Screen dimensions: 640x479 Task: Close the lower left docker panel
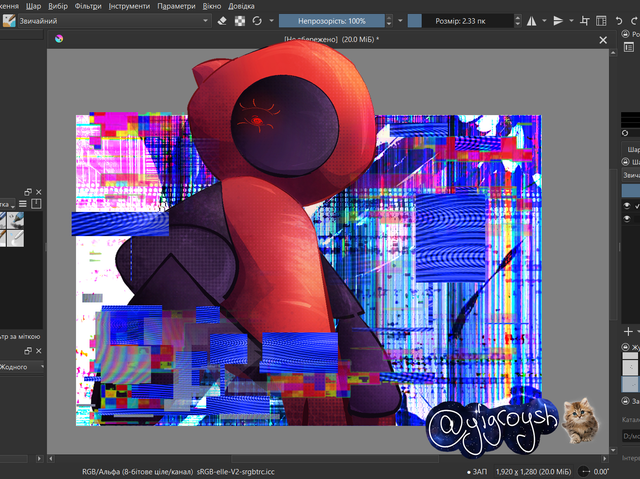38,351
